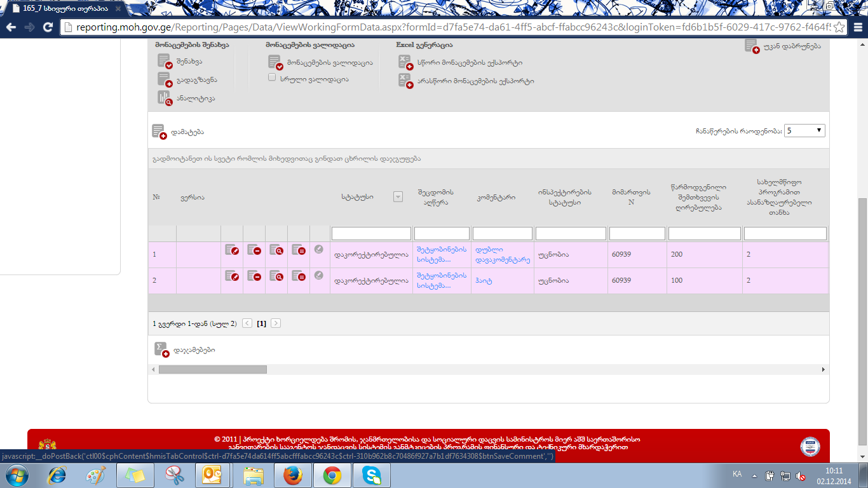Click the მიმართვის N filter input field
The image size is (868, 488).
click(x=637, y=234)
